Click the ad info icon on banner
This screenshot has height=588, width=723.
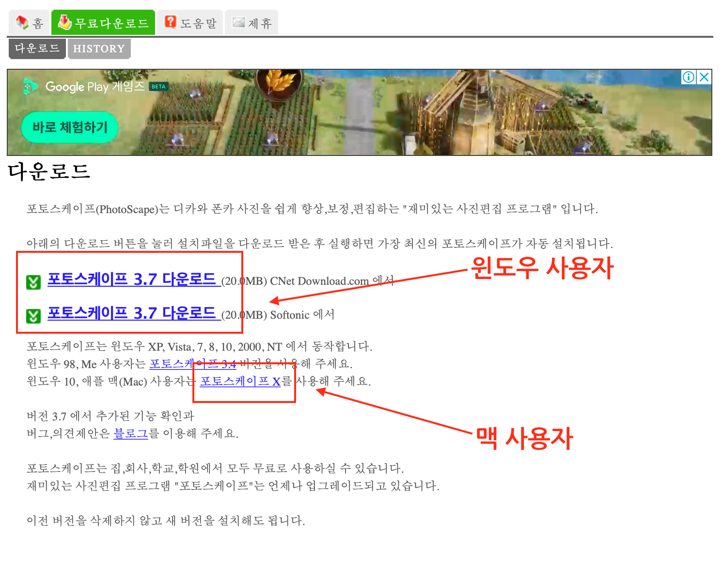[689, 77]
